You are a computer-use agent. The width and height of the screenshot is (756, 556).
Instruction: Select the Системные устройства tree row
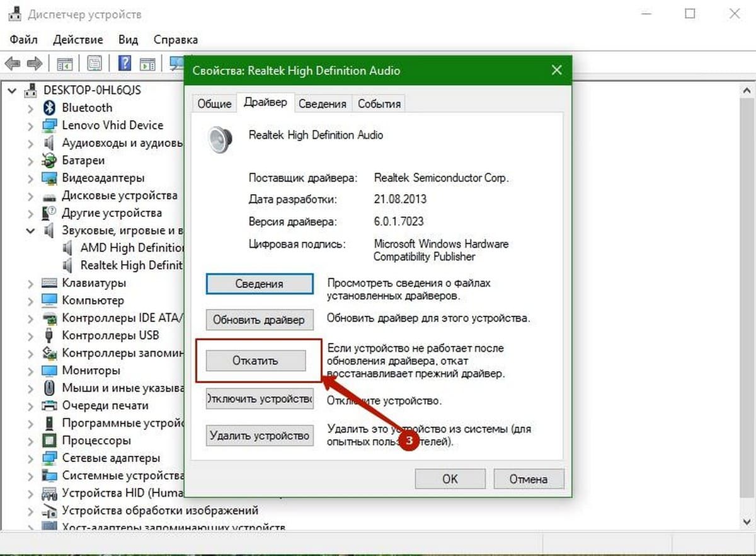(x=114, y=476)
